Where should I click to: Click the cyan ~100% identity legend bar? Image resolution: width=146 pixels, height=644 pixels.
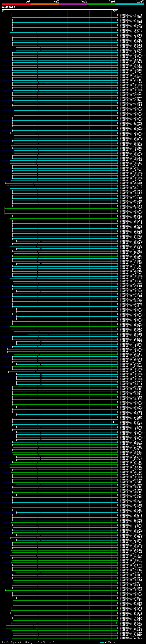[x=129, y=4]
